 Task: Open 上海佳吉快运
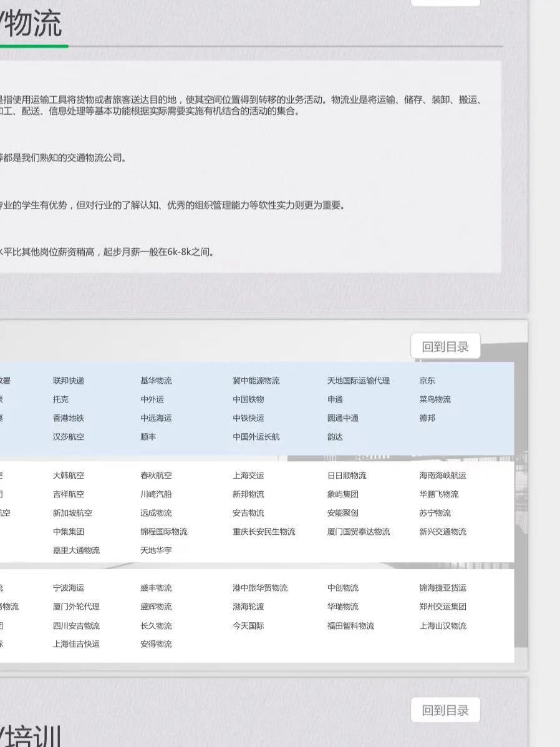pos(76,643)
